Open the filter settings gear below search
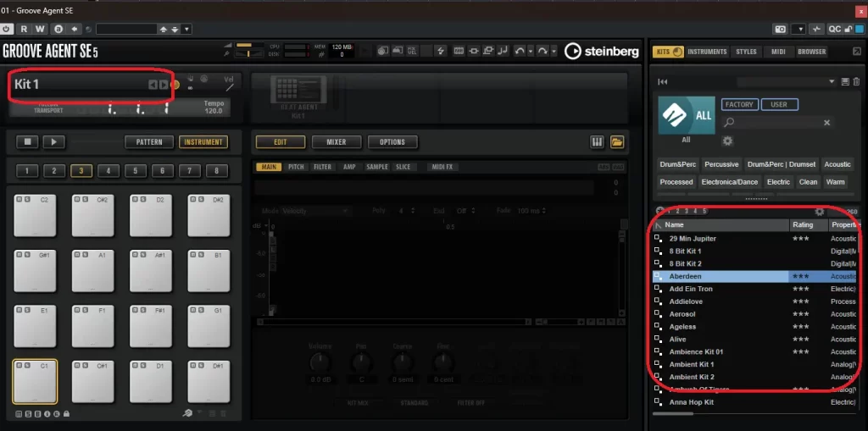This screenshot has height=431, width=868. tap(727, 141)
